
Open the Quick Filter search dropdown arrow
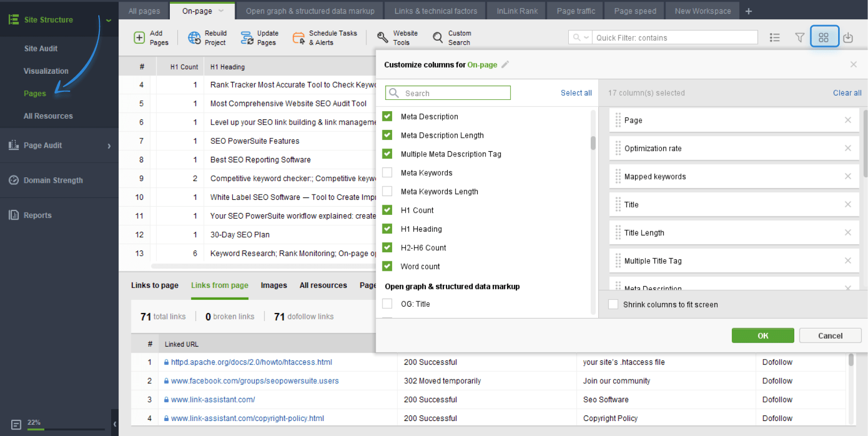click(x=587, y=37)
